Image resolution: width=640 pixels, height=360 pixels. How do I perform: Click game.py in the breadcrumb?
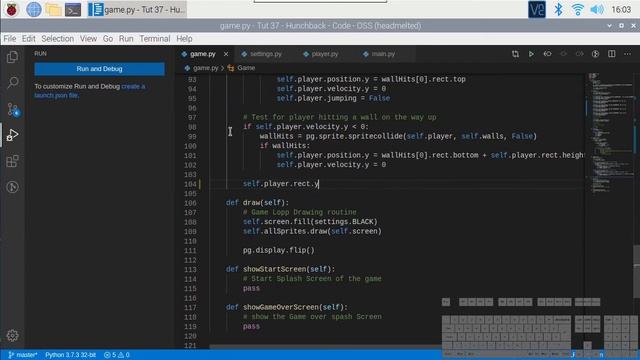point(205,68)
